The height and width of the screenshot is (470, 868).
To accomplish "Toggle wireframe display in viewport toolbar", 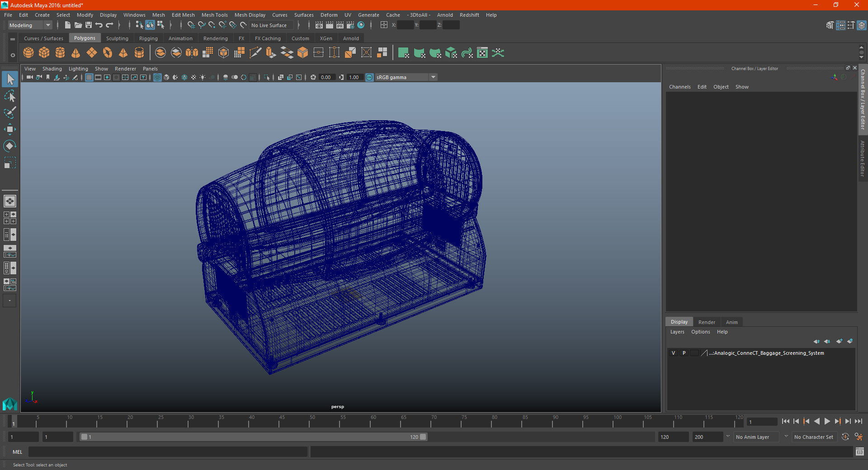I will click(x=157, y=77).
